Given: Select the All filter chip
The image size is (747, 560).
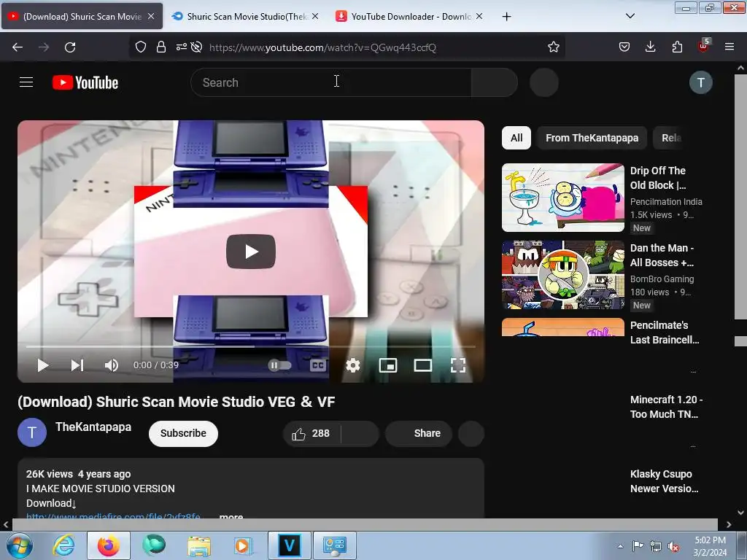Looking at the screenshot, I should pos(516,138).
